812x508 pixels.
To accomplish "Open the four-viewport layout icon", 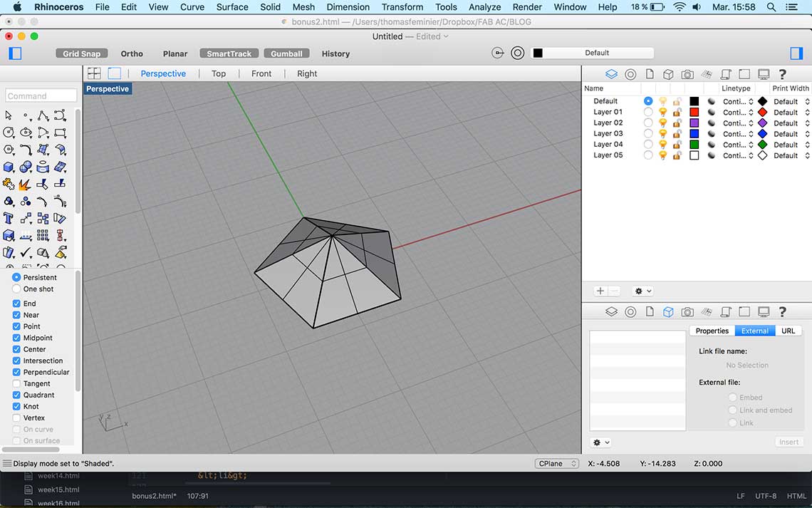I will pyautogui.click(x=94, y=73).
